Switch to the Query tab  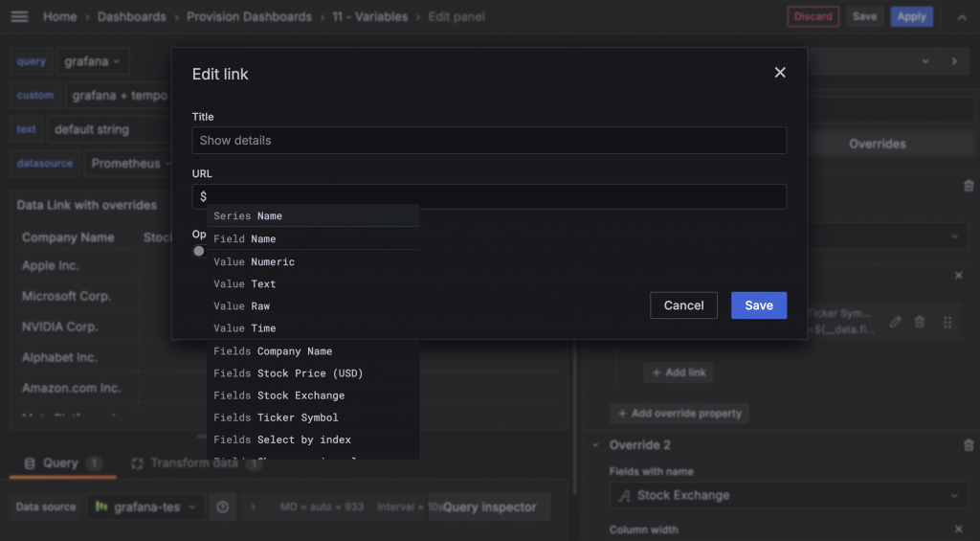click(62, 463)
